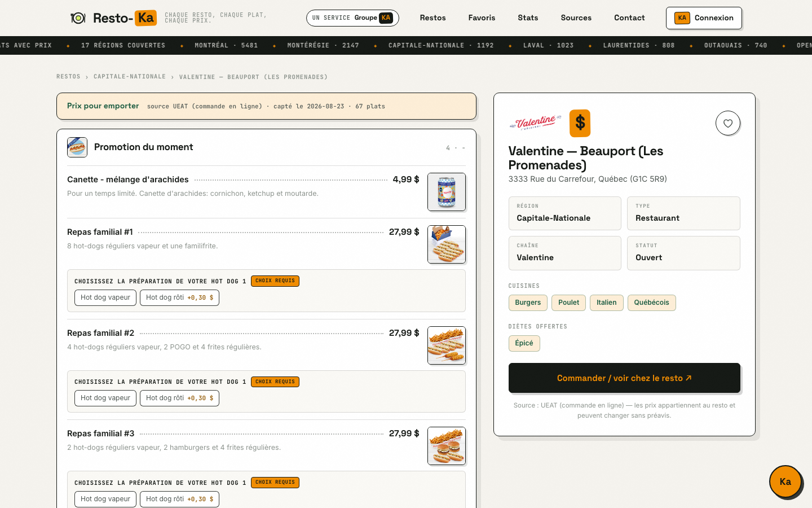This screenshot has height=508, width=812.
Task: Open the Stats menu item
Action: point(528,18)
